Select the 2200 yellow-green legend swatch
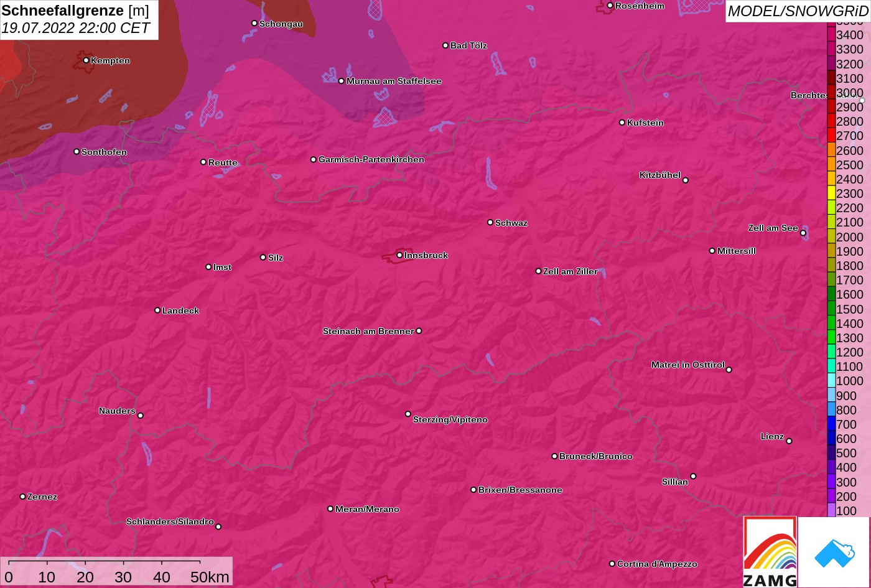Image resolution: width=871 pixels, height=588 pixels. [831, 208]
